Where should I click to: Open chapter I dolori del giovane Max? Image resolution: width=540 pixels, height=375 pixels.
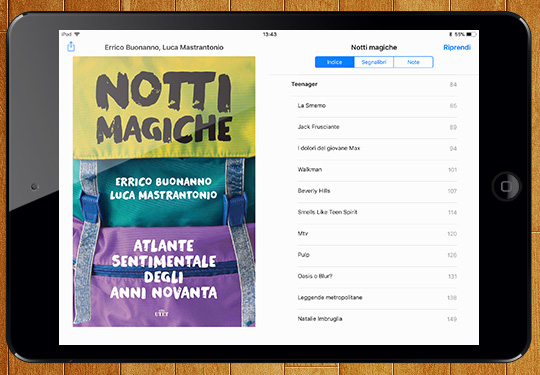click(x=377, y=148)
